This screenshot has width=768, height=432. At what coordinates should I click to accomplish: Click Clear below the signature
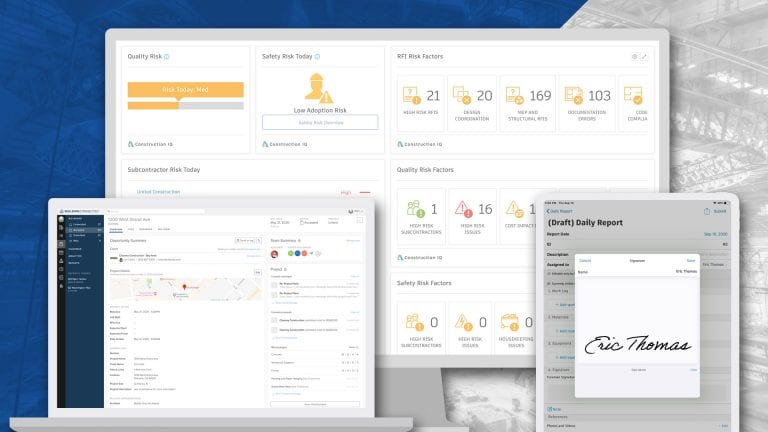694,370
